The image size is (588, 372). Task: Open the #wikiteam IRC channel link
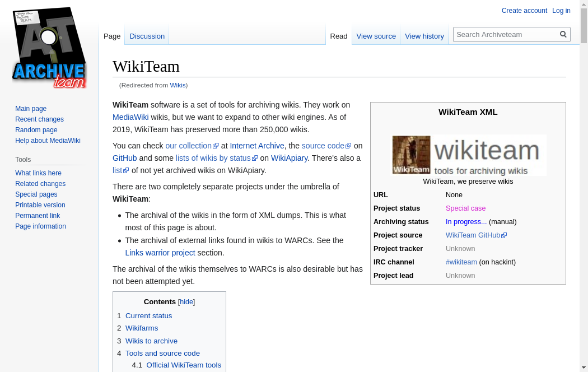coord(461,262)
